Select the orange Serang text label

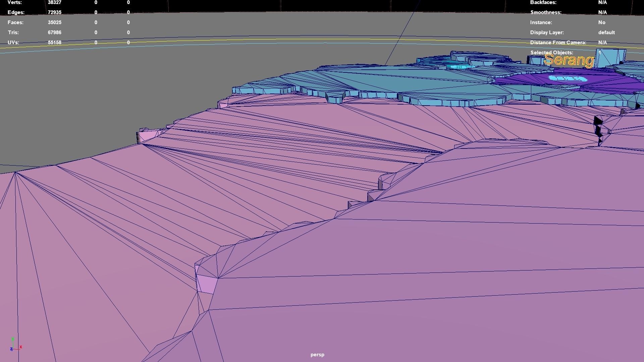(569, 60)
